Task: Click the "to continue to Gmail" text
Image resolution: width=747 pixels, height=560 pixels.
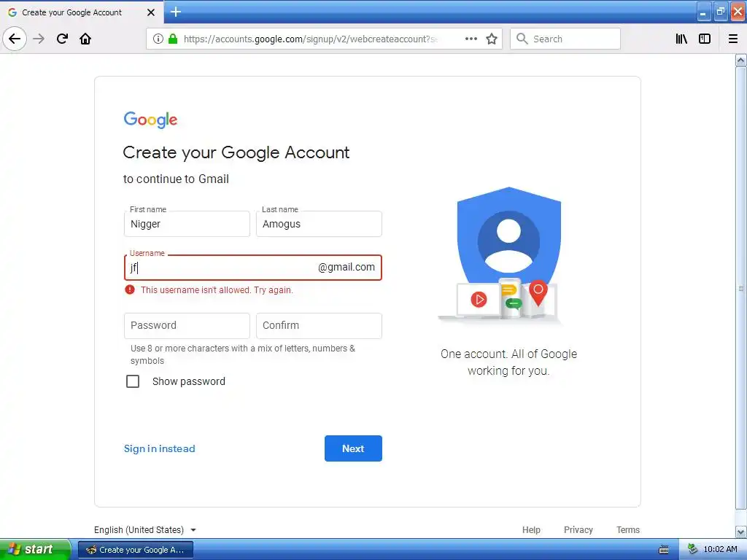Action: (176, 179)
